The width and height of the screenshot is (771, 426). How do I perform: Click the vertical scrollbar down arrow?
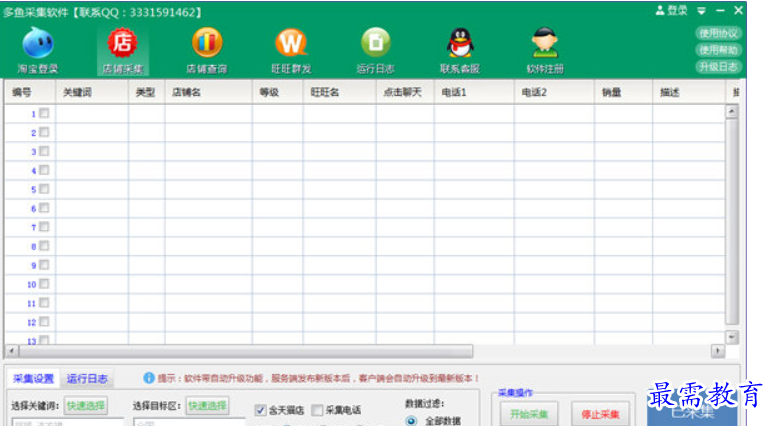click(x=732, y=337)
